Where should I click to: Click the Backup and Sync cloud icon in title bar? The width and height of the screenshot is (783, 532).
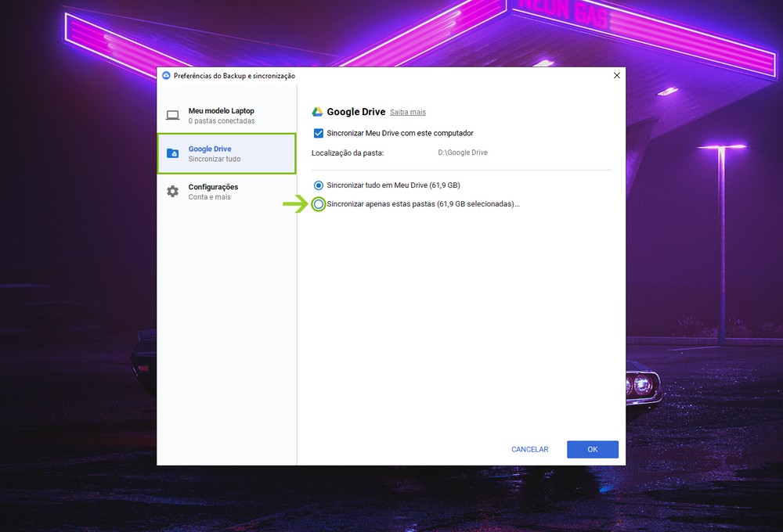coord(166,75)
